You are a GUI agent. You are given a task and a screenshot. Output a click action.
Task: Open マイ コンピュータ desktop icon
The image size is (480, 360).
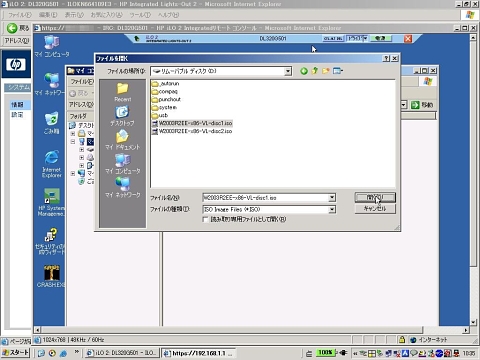pyautogui.click(x=52, y=46)
